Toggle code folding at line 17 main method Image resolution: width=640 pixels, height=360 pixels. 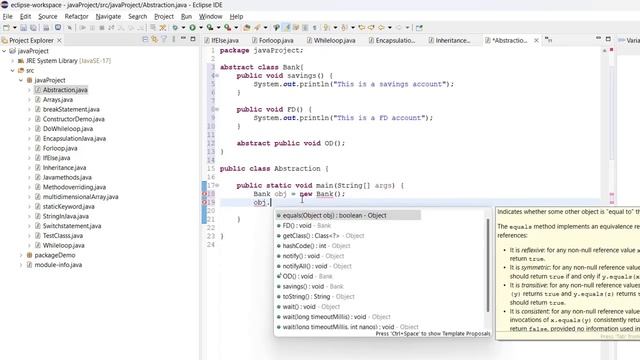tap(217, 185)
